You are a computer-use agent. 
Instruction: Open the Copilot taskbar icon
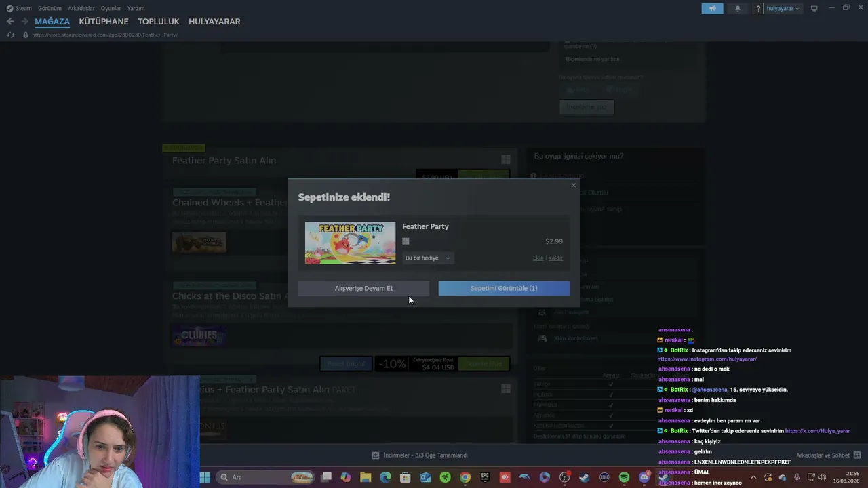point(346,477)
